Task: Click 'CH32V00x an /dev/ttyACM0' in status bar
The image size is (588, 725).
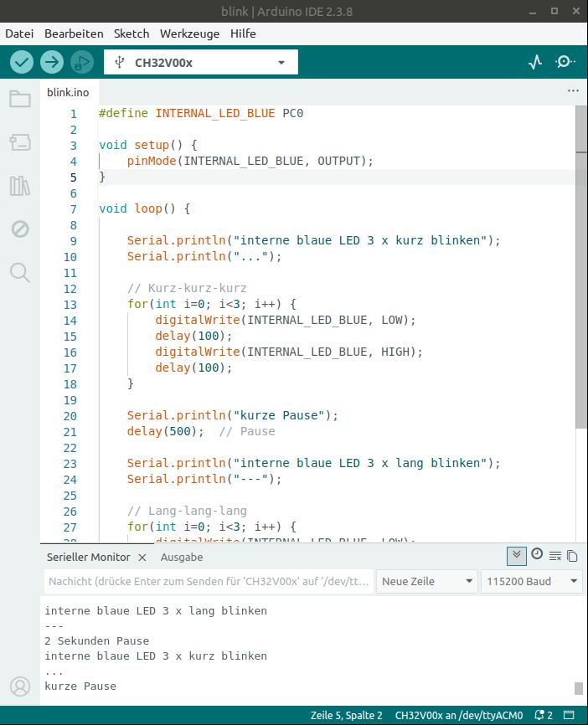Action: pyautogui.click(x=459, y=715)
